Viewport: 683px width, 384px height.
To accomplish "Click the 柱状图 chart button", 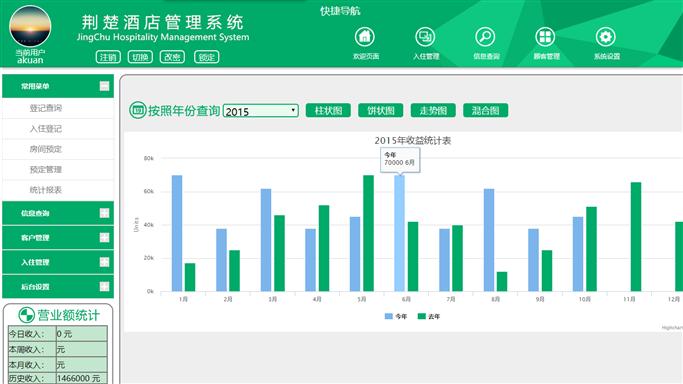I will point(328,111).
